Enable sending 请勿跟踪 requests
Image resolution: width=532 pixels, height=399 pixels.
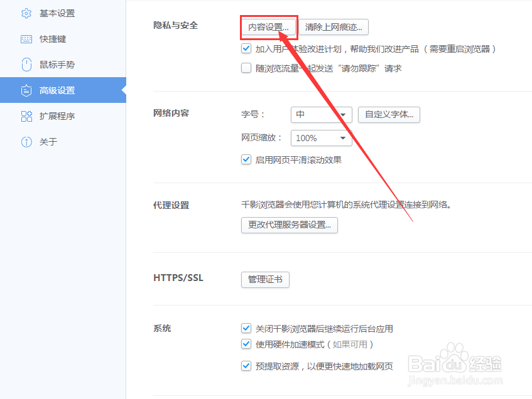click(x=246, y=68)
